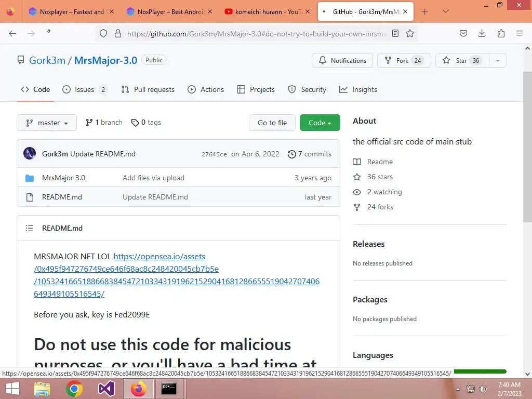532x399 pixels.
Task: Switch to Noxplayer – Fastest tab
Action: 72,12
